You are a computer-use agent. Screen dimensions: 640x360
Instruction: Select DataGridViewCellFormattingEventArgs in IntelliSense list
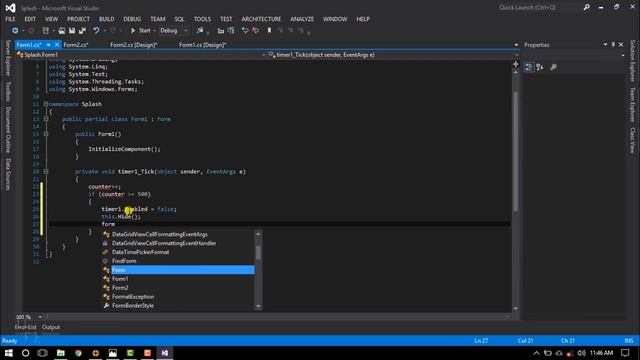pyautogui.click(x=178, y=234)
